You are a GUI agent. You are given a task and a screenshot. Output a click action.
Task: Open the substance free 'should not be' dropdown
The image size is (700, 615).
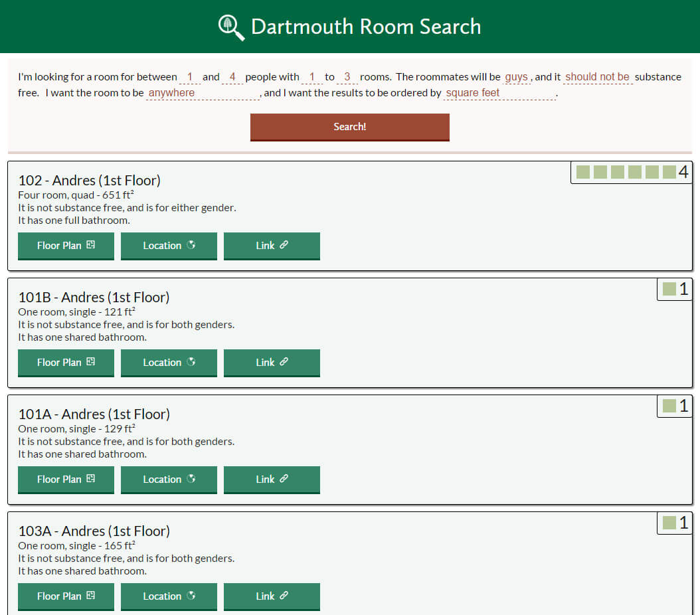[x=597, y=77]
